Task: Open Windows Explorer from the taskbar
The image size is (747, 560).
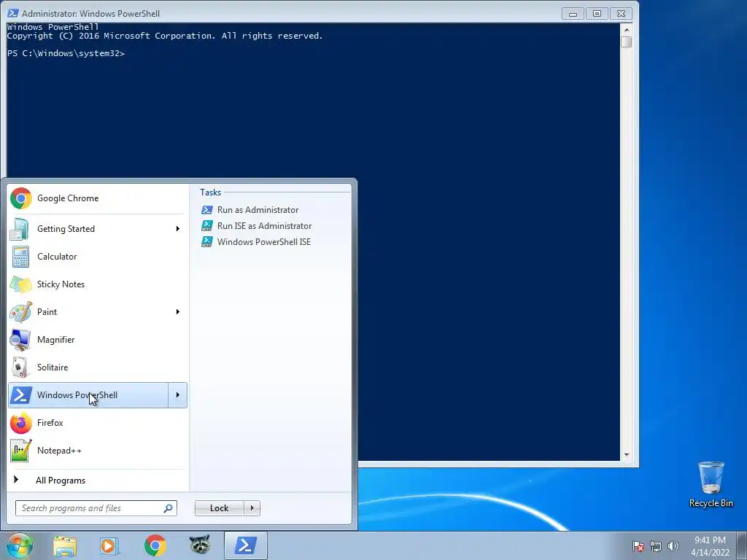Action: point(65,545)
